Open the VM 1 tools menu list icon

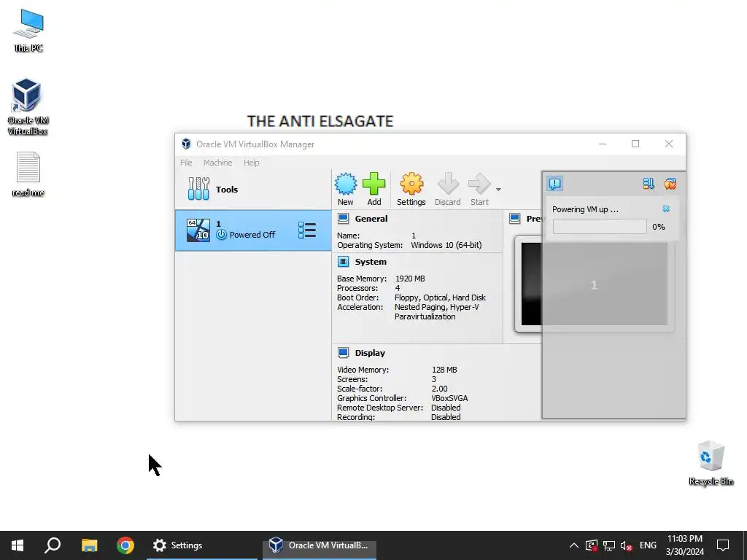pyautogui.click(x=307, y=230)
